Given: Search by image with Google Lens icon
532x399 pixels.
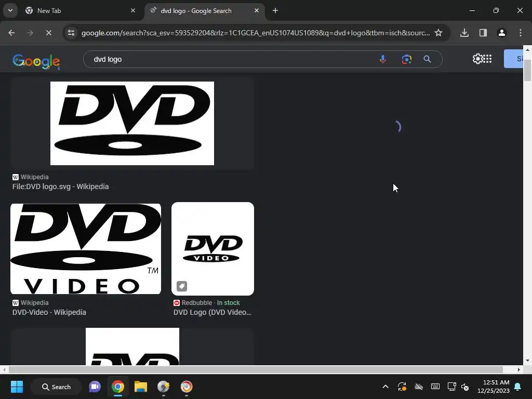Looking at the screenshot, I should [x=406, y=59].
